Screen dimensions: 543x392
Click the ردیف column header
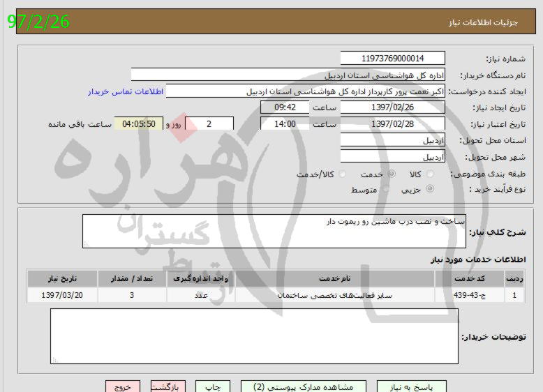tap(514, 278)
